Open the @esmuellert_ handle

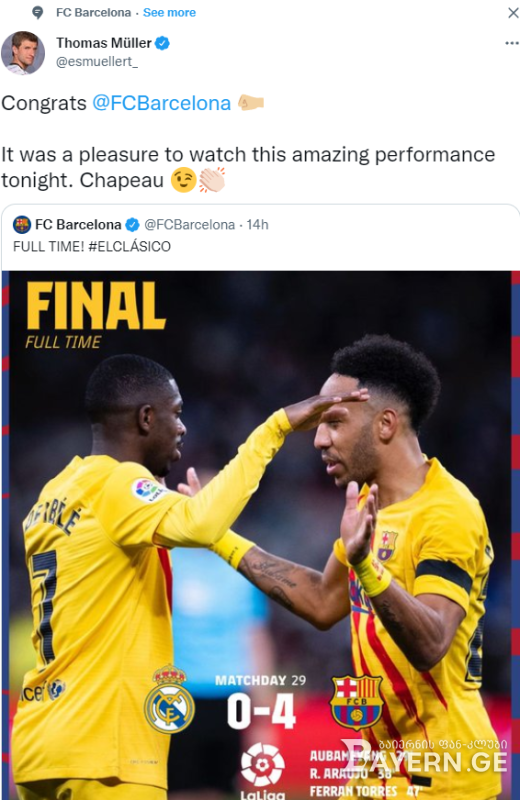pyautogui.click(x=97, y=62)
